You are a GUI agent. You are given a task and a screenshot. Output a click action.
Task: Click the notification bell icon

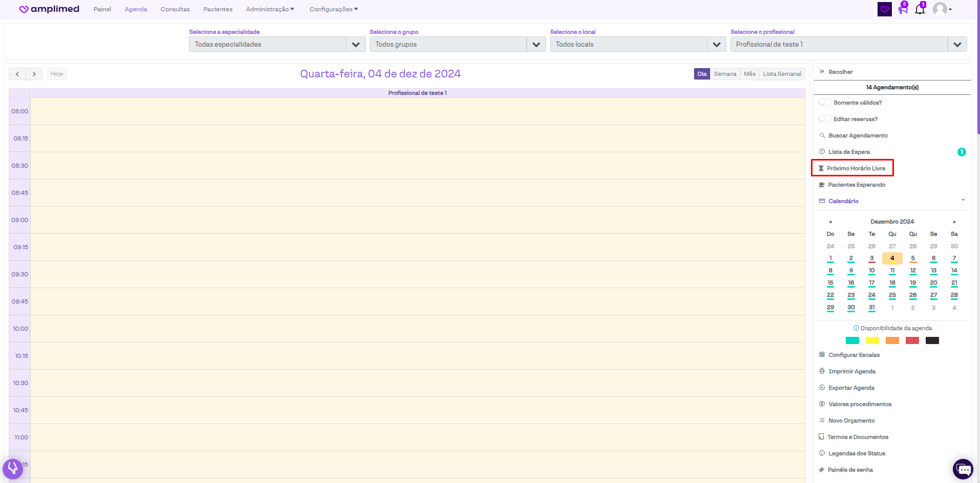(x=920, y=9)
